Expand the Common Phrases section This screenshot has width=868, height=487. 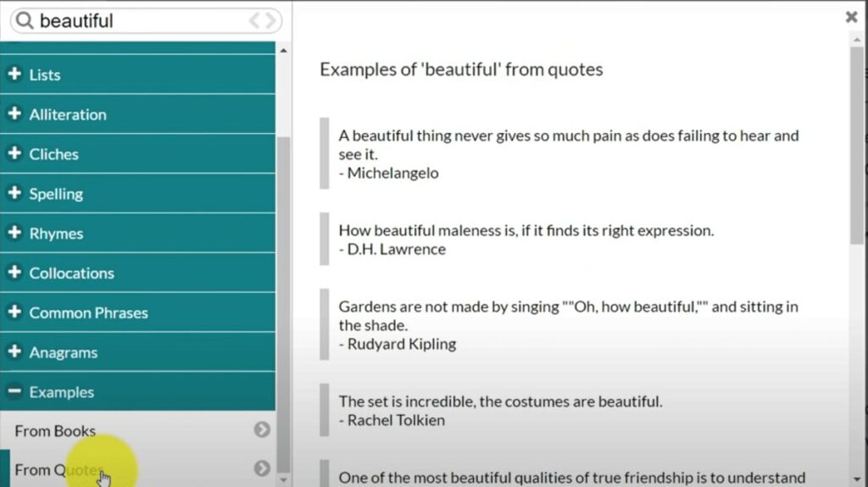(x=137, y=313)
